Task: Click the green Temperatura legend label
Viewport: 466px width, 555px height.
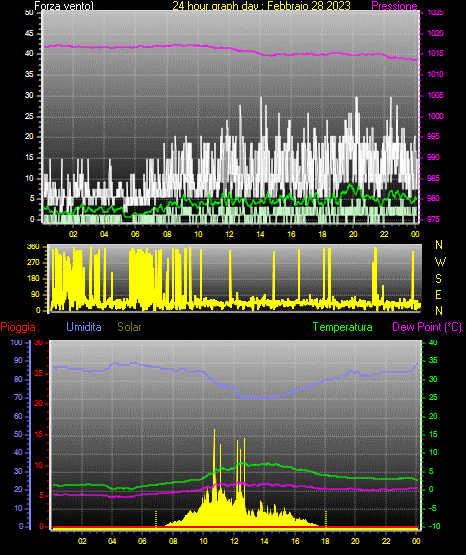Action: (x=343, y=327)
